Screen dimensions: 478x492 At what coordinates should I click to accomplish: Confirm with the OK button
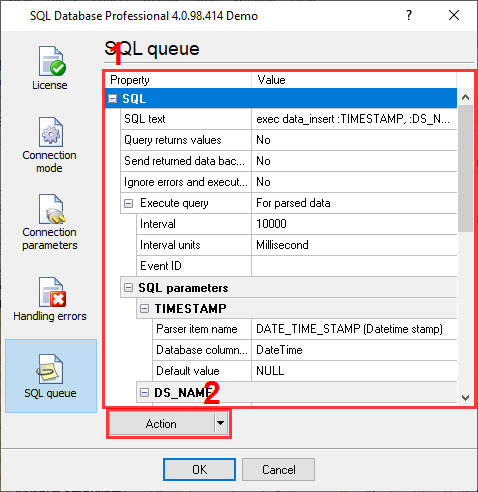click(199, 469)
